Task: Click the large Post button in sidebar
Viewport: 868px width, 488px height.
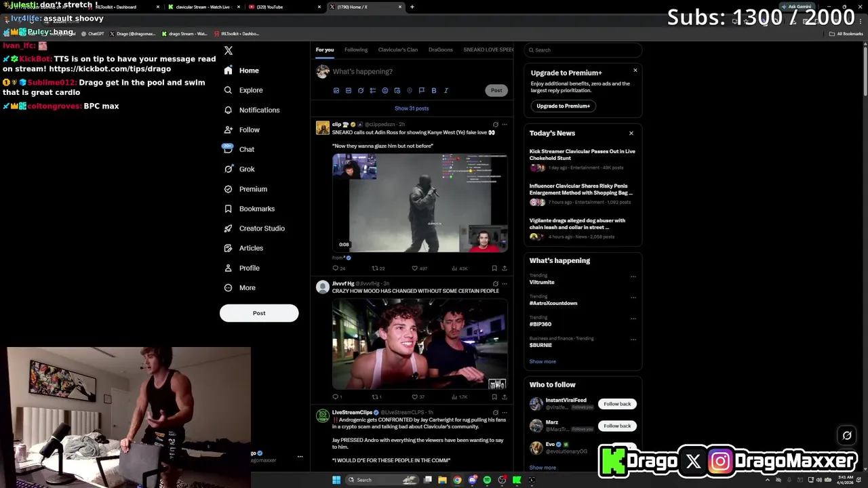Action: point(259,313)
